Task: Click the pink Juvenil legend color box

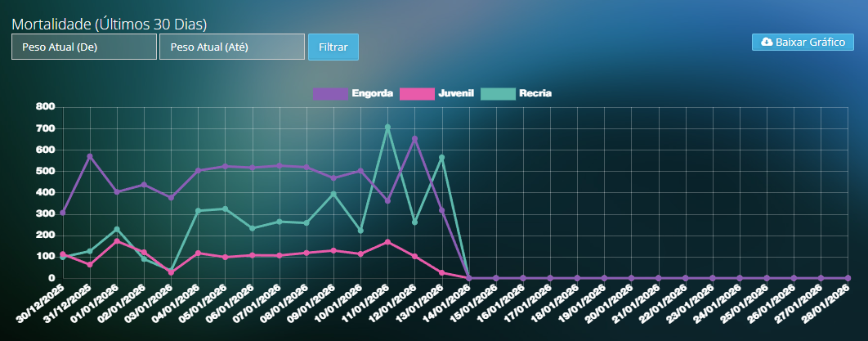Action: click(417, 93)
